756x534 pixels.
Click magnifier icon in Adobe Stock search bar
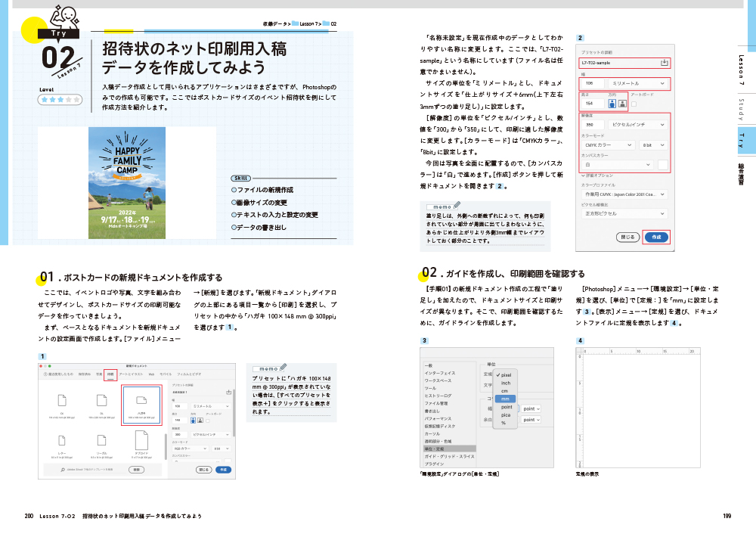point(63,470)
